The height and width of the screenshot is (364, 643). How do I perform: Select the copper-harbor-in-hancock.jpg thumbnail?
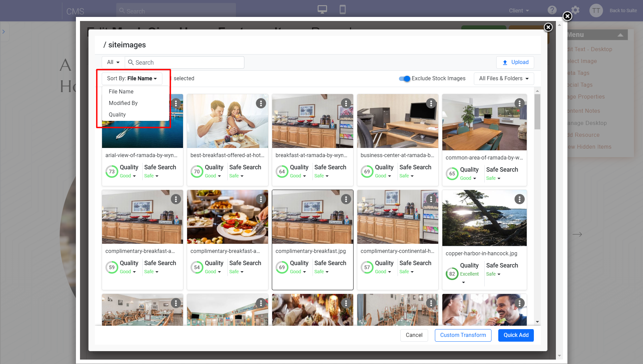[x=484, y=218]
